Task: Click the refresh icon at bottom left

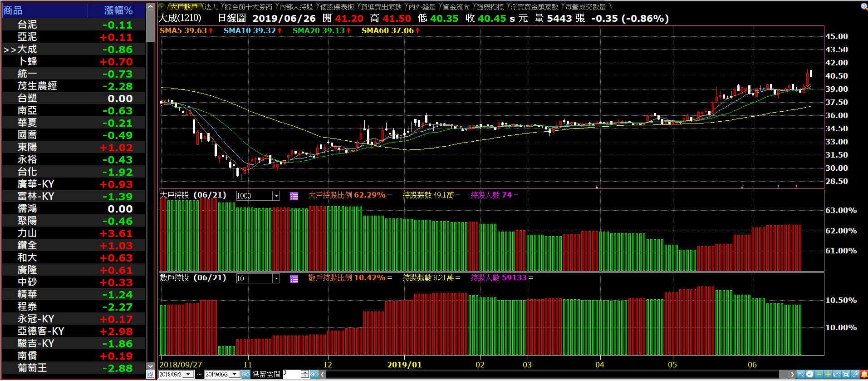Action: coord(151,374)
